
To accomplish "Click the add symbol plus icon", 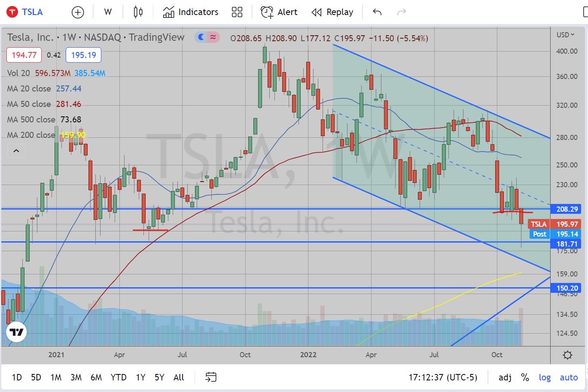I will point(78,12).
